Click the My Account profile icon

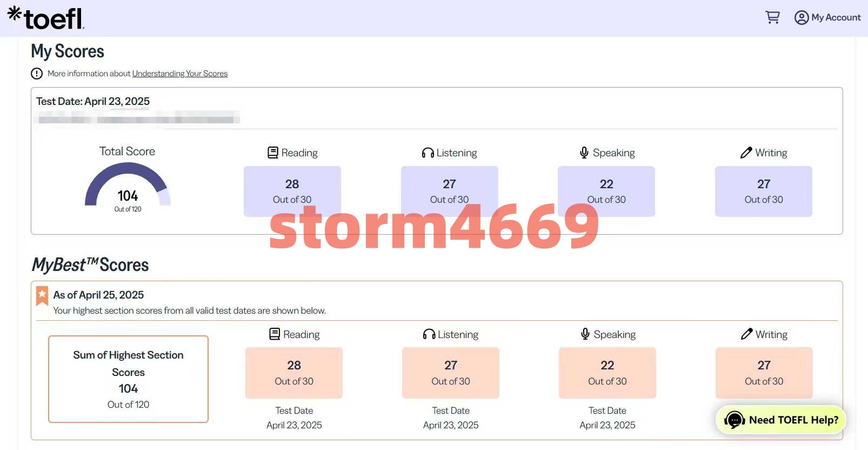point(802,18)
